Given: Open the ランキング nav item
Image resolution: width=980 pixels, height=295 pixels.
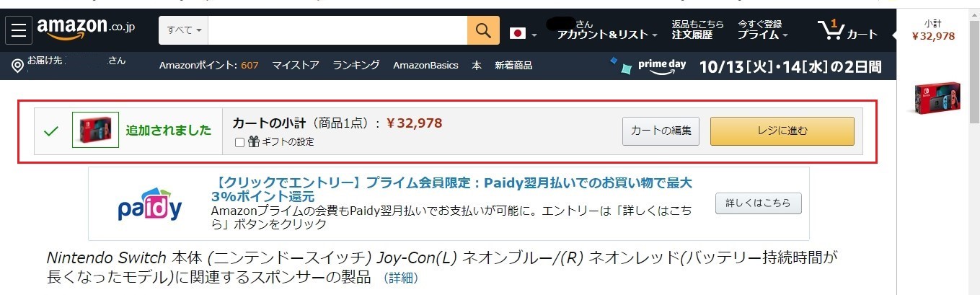Looking at the screenshot, I should pyautogui.click(x=356, y=66).
